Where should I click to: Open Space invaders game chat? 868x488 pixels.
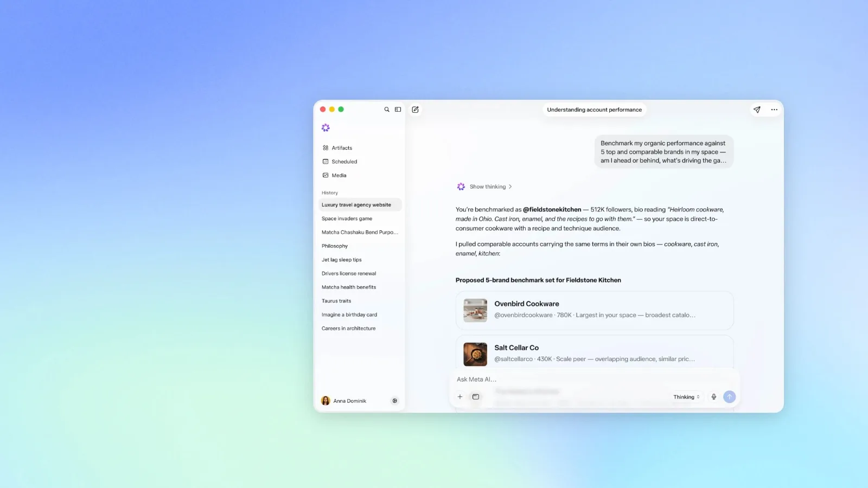point(347,219)
